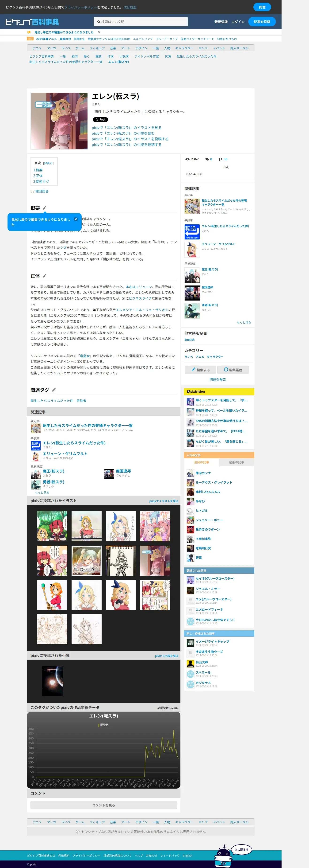Click trending tag 鬼滅の刃

[65, 39]
